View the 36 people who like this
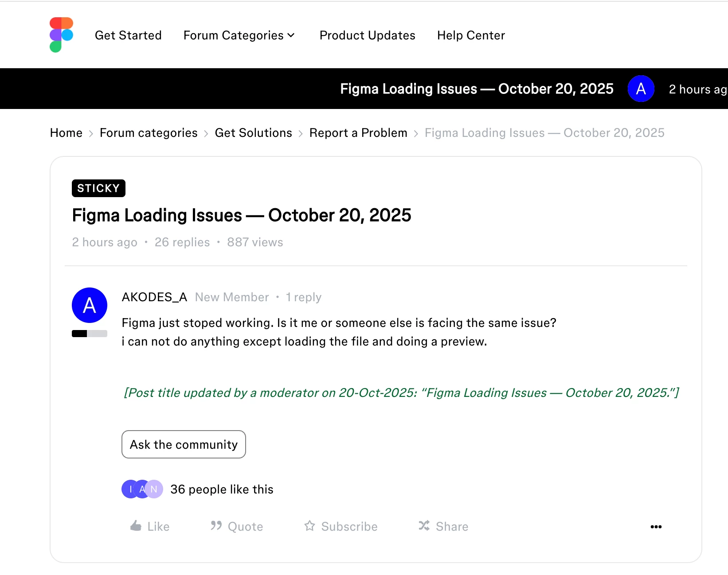Screen dimensions: 728x575 [222, 490]
